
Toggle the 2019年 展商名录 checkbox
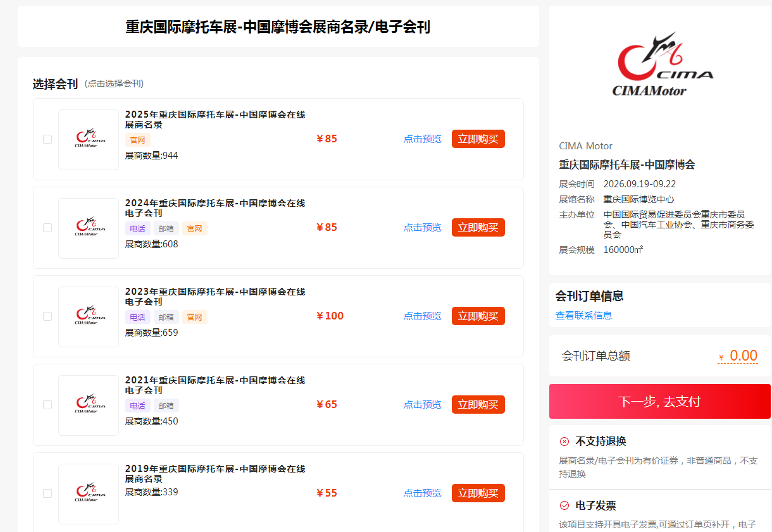pos(47,493)
